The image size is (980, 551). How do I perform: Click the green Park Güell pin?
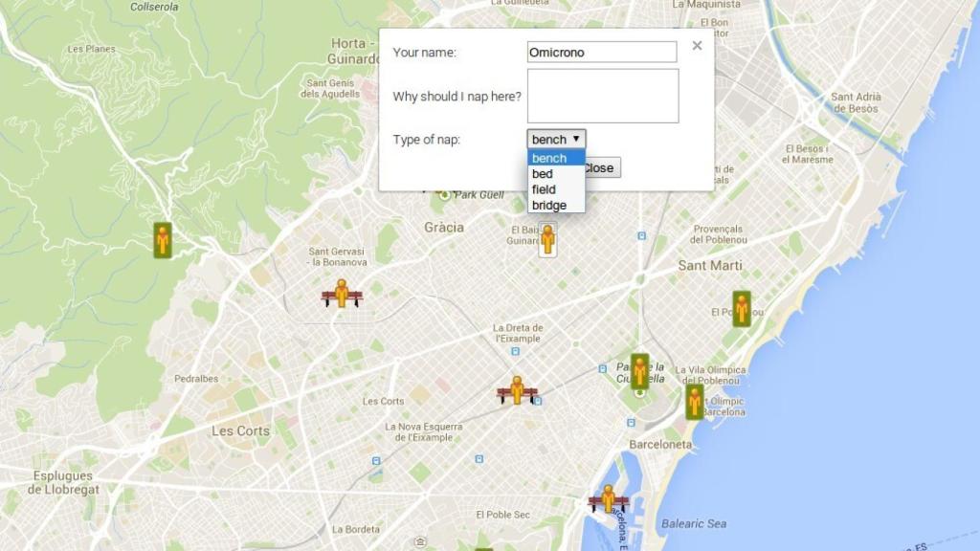pyautogui.click(x=443, y=194)
